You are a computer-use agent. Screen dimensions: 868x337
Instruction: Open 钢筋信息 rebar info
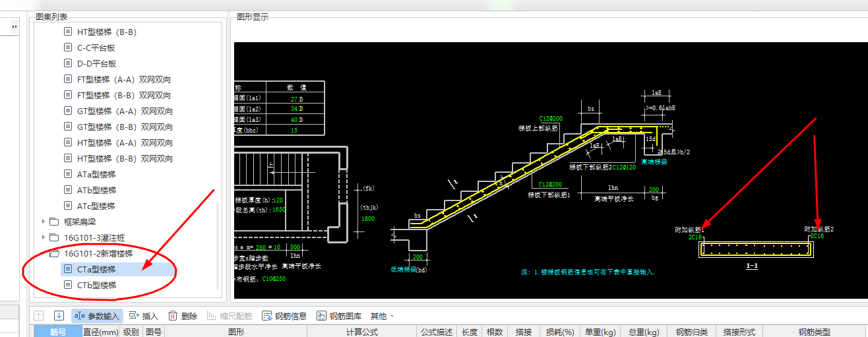[x=284, y=316]
